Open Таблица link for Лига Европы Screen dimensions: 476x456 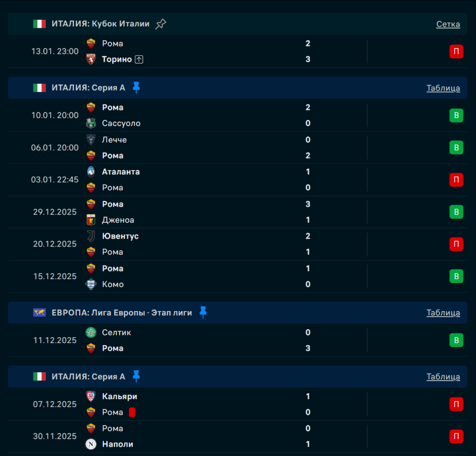coord(443,313)
